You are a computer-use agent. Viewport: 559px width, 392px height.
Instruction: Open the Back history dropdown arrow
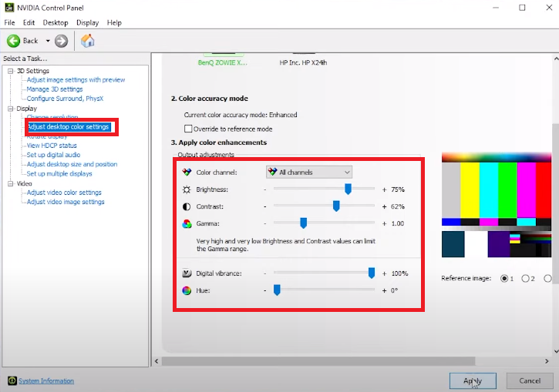(x=47, y=41)
